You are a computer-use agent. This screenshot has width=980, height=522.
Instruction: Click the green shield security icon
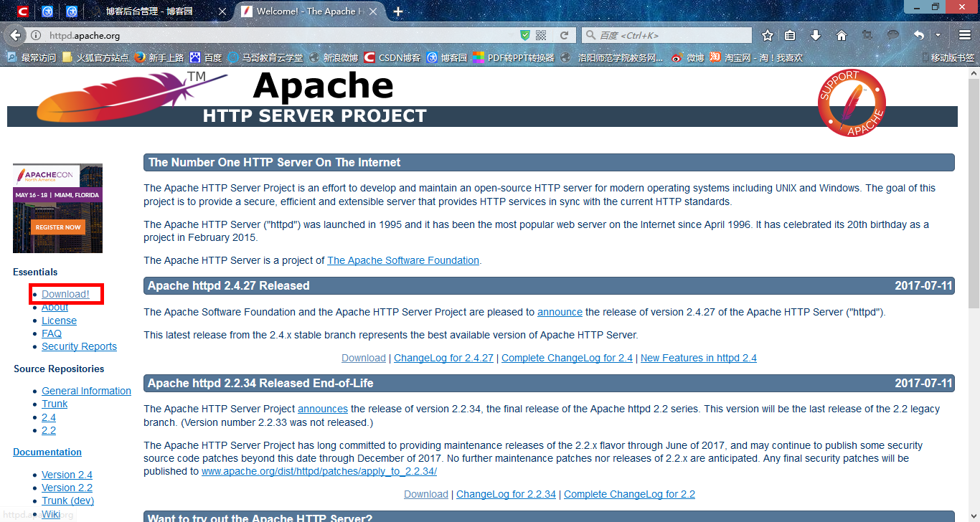[525, 35]
